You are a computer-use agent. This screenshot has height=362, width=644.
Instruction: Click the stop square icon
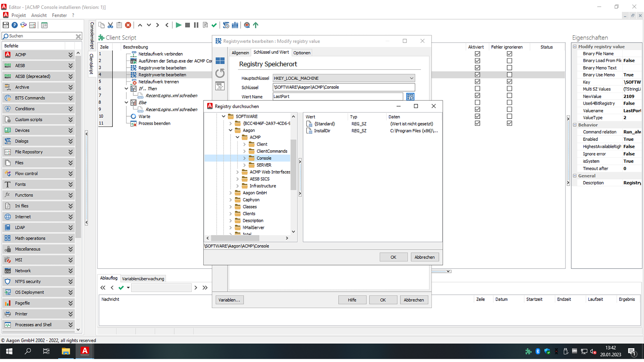(x=187, y=25)
